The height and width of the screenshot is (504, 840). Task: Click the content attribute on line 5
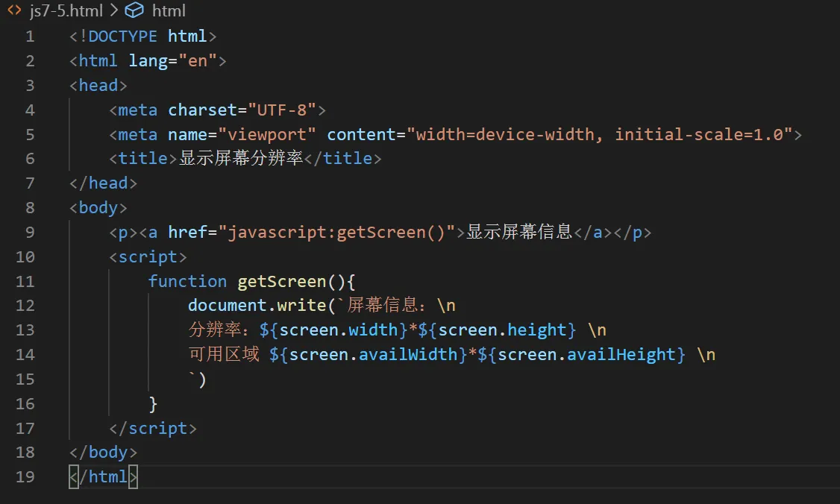(361, 134)
